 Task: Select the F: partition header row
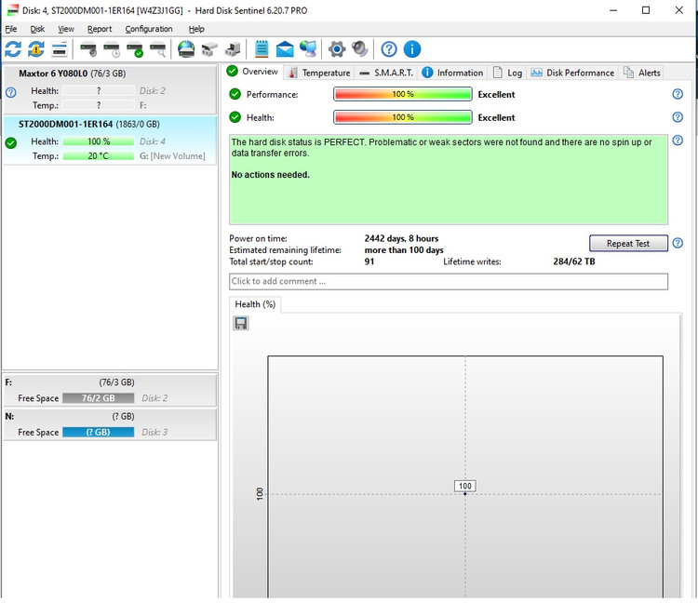click(x=110, y=382)
